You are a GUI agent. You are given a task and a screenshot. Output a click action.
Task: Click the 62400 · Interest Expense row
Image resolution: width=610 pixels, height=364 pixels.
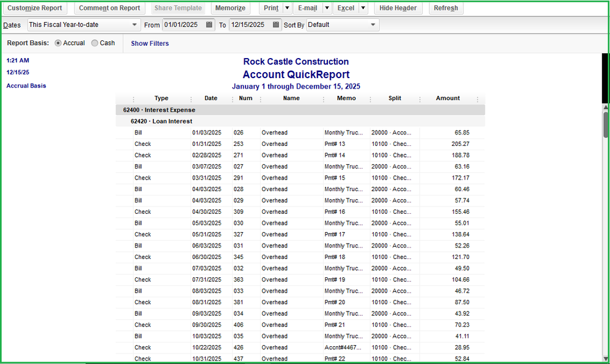tap(300, 110)
